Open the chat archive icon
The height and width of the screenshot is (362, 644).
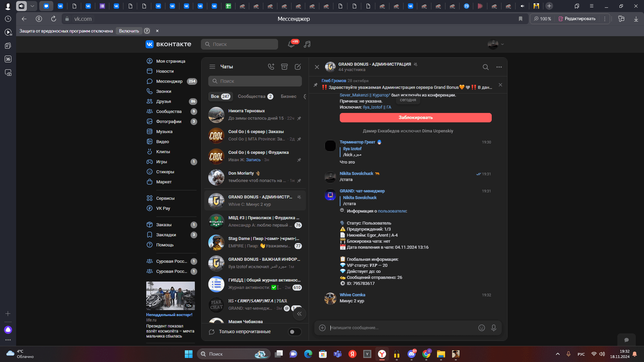284,67
